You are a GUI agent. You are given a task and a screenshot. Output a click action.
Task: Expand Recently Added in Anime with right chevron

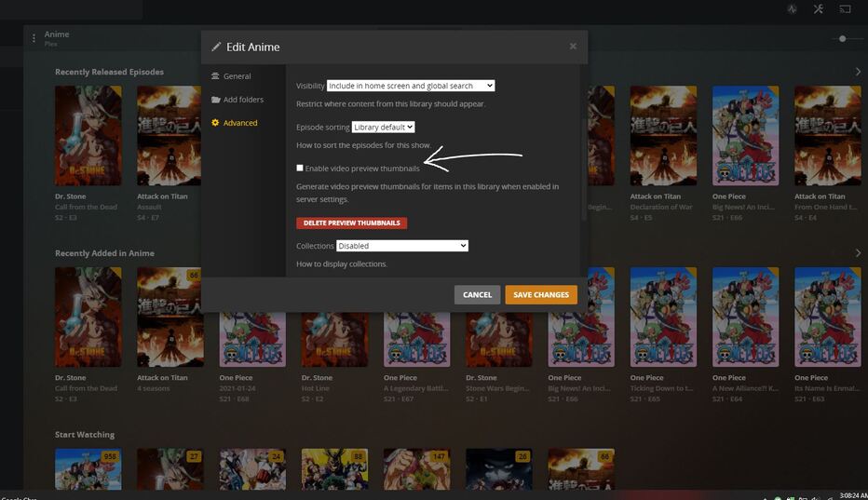point(858,253)
